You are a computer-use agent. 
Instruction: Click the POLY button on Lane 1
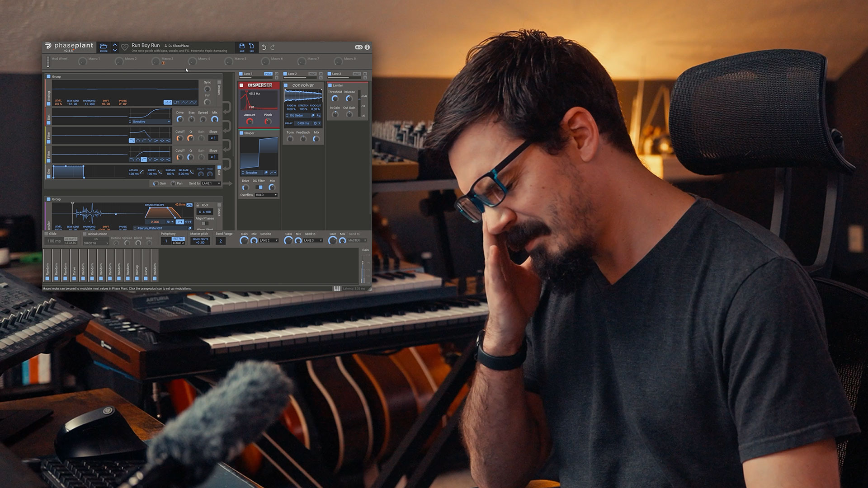(x=268, y=74)
